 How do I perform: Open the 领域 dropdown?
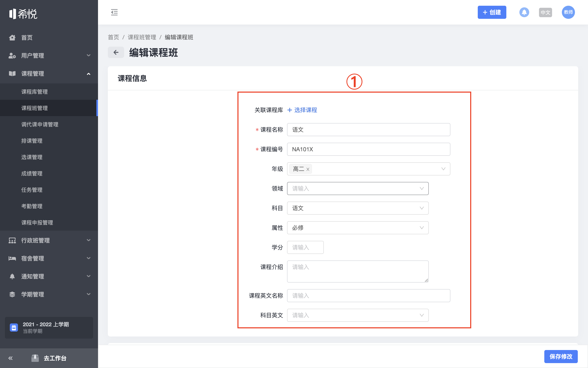tap(358, 188)
